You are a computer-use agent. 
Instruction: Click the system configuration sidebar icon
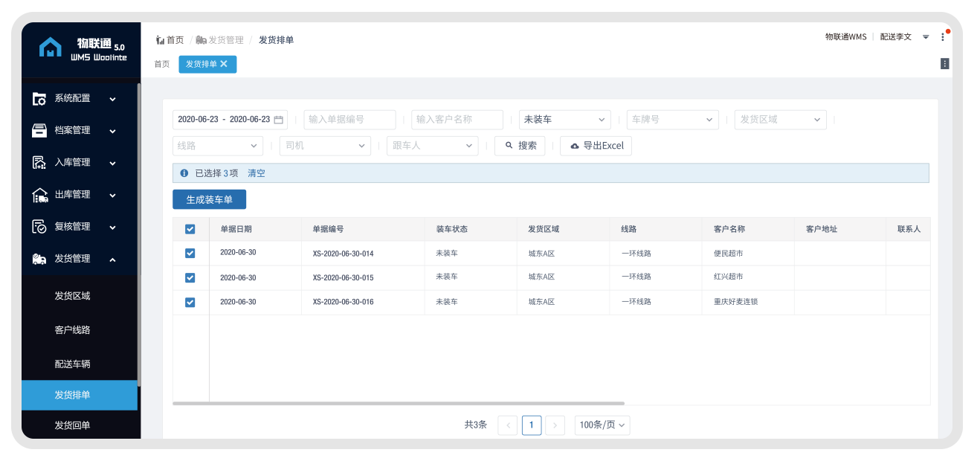(39, 98)
